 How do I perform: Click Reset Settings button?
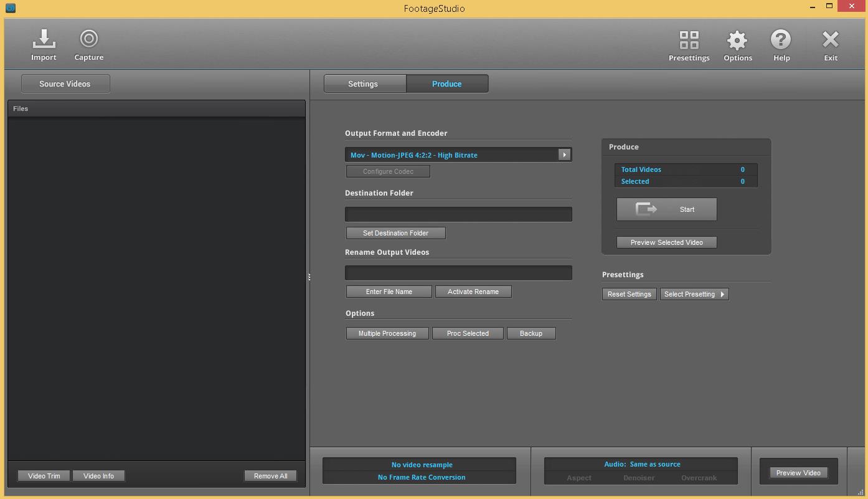[x=630, y=294]
